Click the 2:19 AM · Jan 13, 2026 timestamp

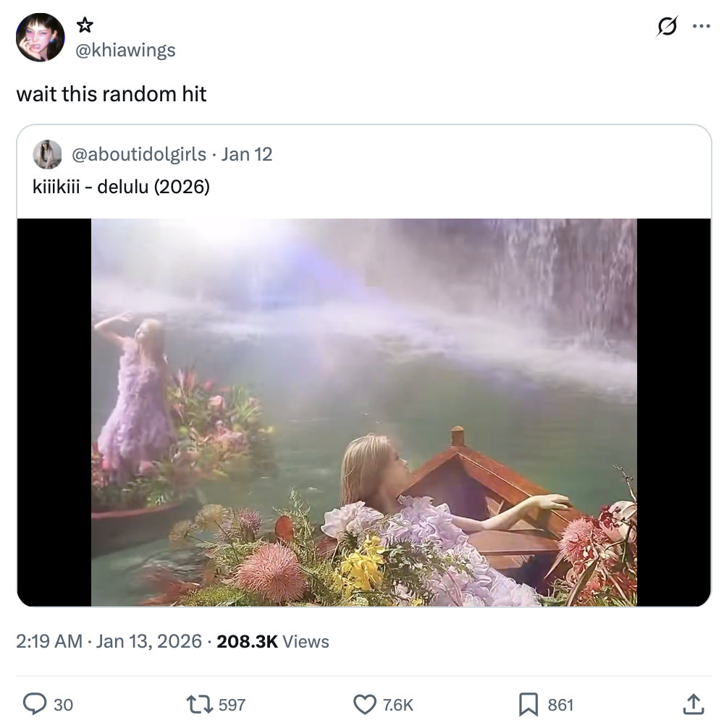pyautogui.click(x=109, y=642)
